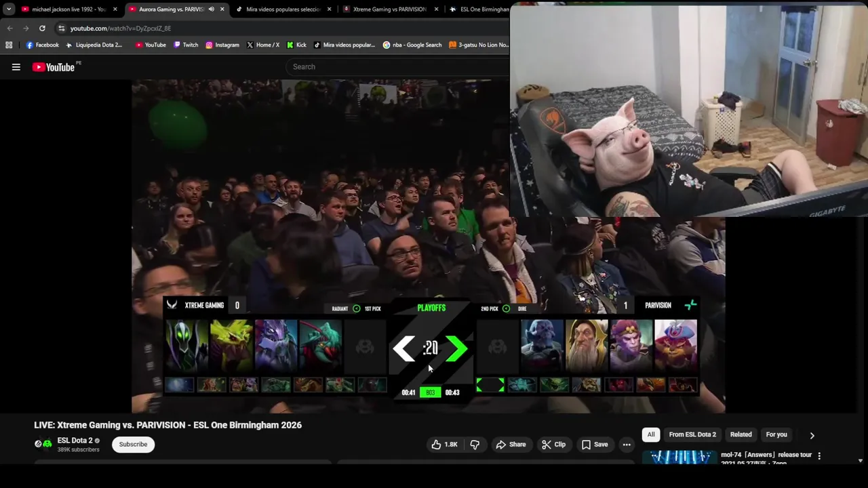
Task: Open mol-74 Answers release tour thumbnail
Action: point(679,457)
